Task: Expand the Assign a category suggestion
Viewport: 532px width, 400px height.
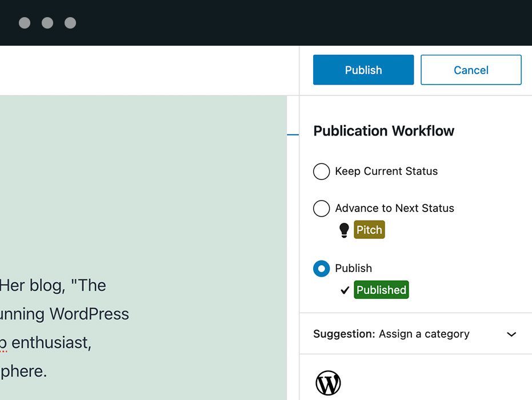Action: click(x=511, y=334)
